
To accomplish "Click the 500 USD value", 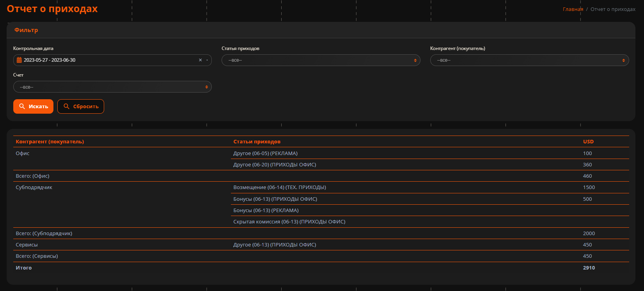I will 587,199.
